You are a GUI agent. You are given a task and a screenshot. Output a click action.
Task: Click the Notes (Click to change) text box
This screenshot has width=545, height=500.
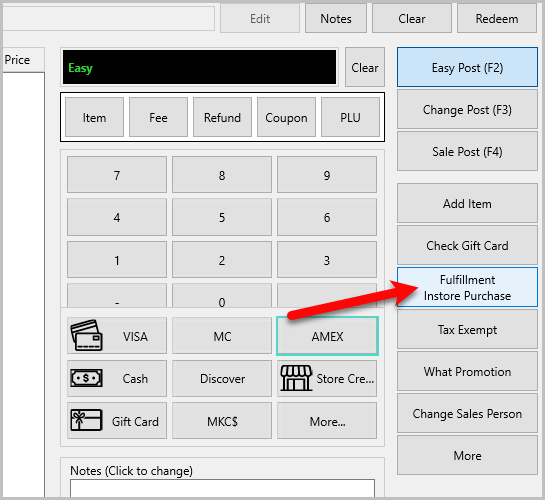point(222,488)
